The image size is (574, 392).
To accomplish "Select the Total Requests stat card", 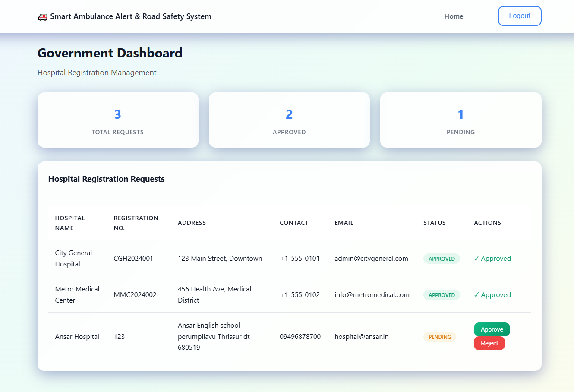I will click(x=118, y=120).
